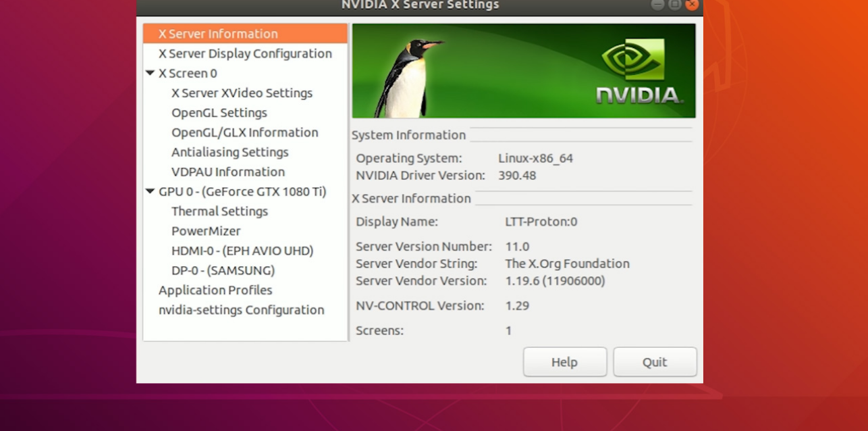Maximize the NVIDIA X Server Settings window
The width and height of the screenshot is (868, 431).
click(x=674, y=5)
